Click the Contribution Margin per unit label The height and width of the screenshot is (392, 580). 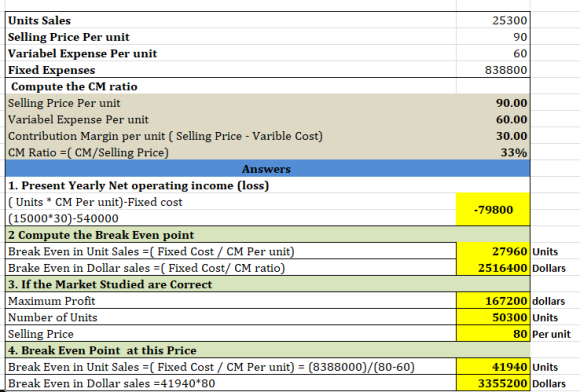pyautogui.click(x=165, y=136)
